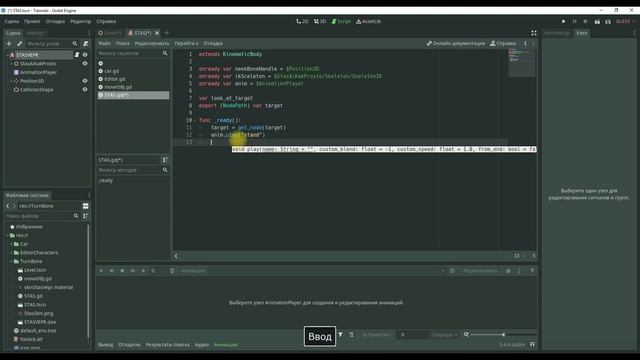The width and height of the screenshot is (640, 360).
Task: Expand the Position3D node
Action: pos(11,81)
